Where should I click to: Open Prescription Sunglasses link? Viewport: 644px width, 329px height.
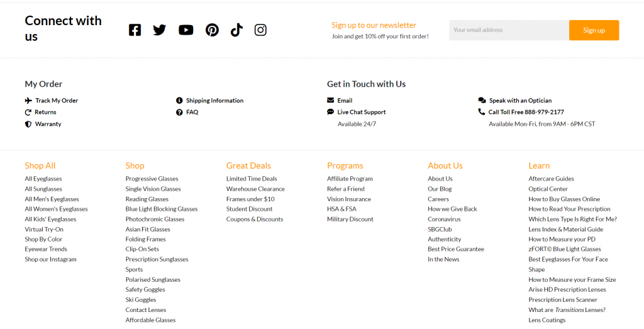[x=157, y=259]
